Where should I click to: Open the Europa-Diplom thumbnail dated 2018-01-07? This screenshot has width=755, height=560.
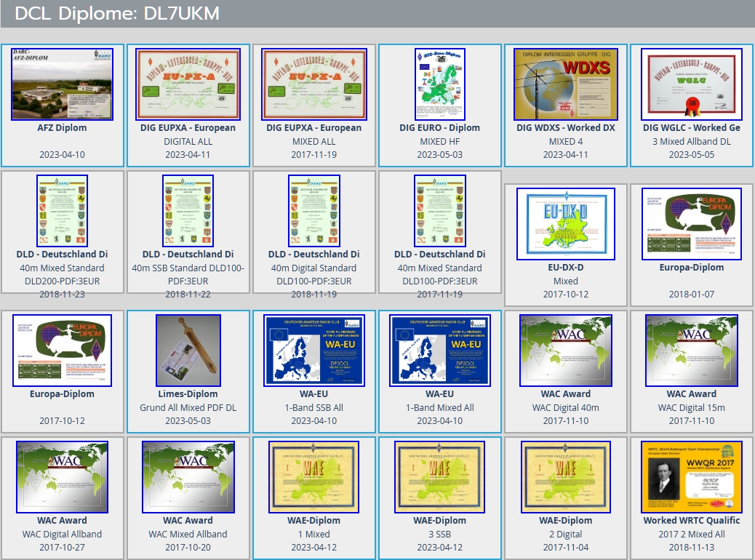(x=692, y=224)
